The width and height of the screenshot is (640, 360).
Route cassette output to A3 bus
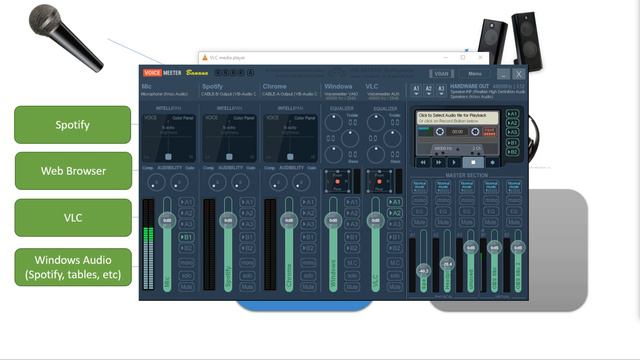pos(512,132)
